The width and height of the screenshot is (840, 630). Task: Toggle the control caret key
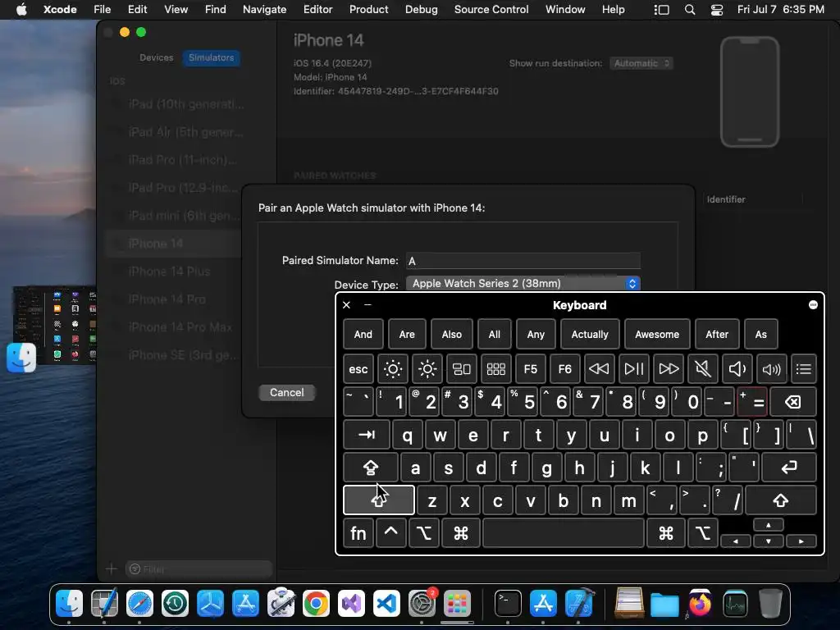391,533
